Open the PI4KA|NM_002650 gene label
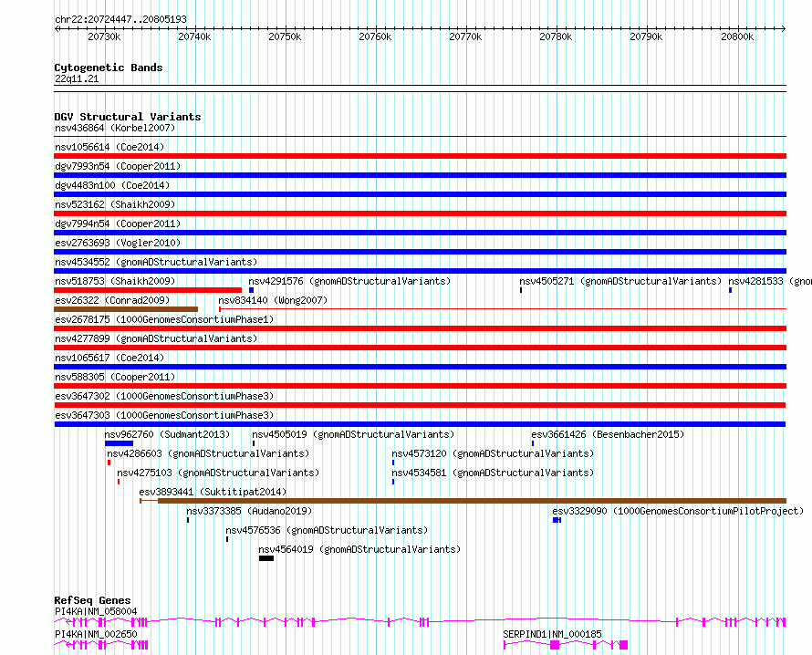Image resolution: width=812 pixels, height=655 pixels. pos(96,634)
